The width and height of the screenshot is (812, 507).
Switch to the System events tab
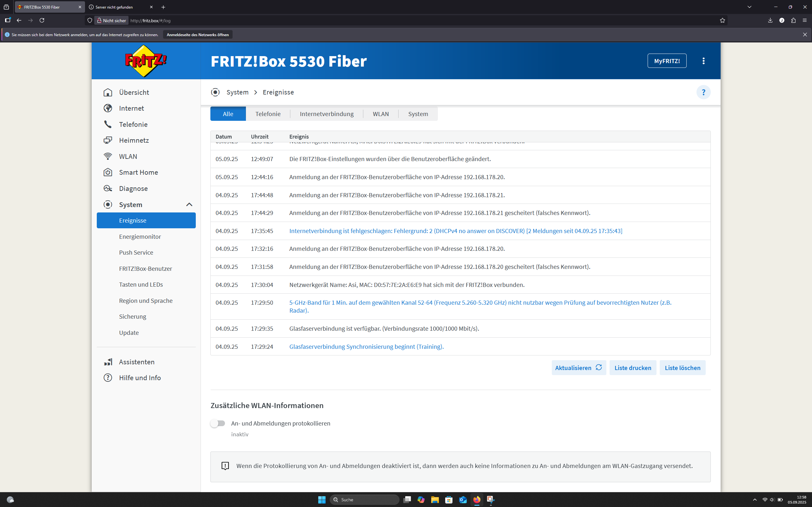click(x=418, y=114)
